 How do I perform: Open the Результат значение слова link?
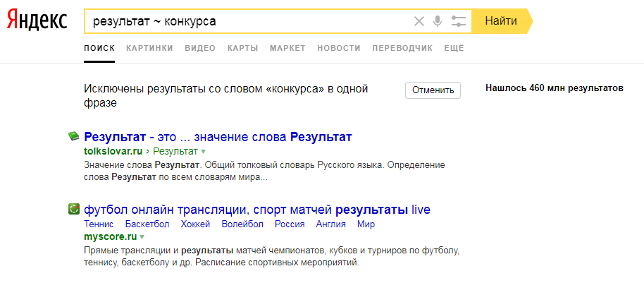point(218,137)
